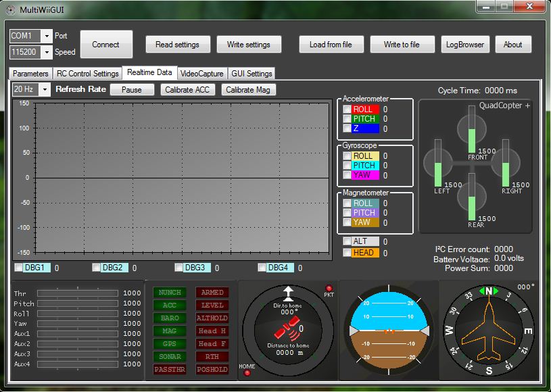Click the POSHOLD mode indicator
The height and width of the screenshot is (392, 551).
(212, 369)
